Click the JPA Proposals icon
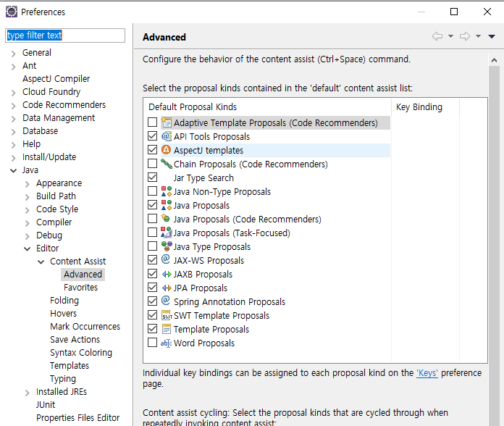Screen dimensions: 504x426 coord(166,288)
